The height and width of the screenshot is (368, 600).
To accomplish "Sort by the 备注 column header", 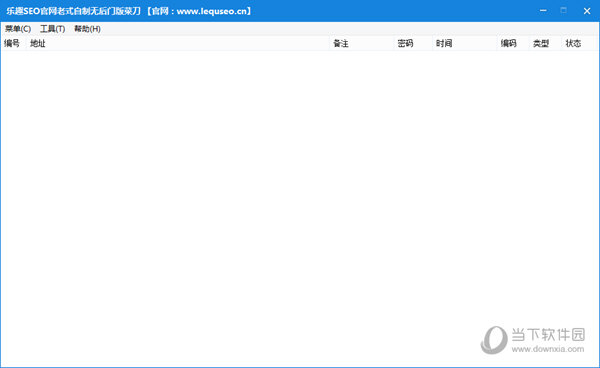I will [362, 43].
